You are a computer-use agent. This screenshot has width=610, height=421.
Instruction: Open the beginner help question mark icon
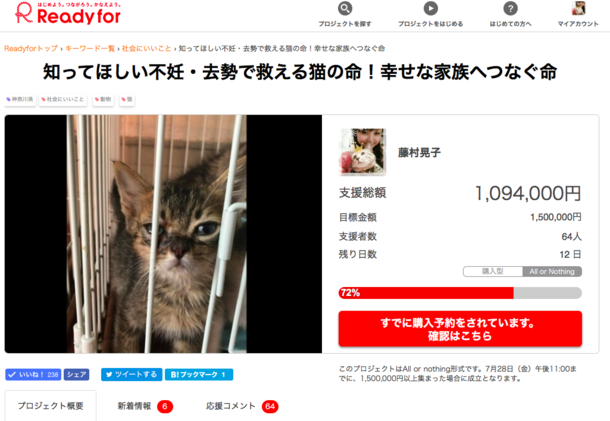[x=510, y=8]
